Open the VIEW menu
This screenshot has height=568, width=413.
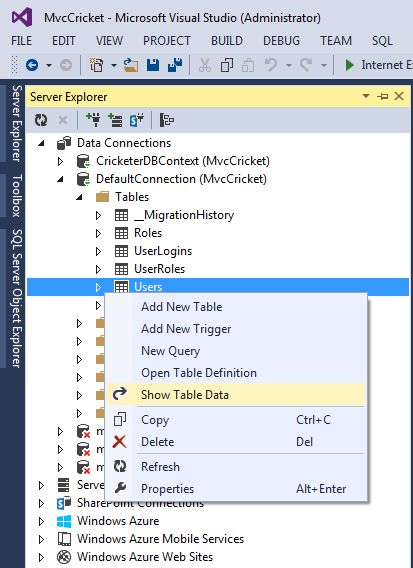[x=109, y=41]
